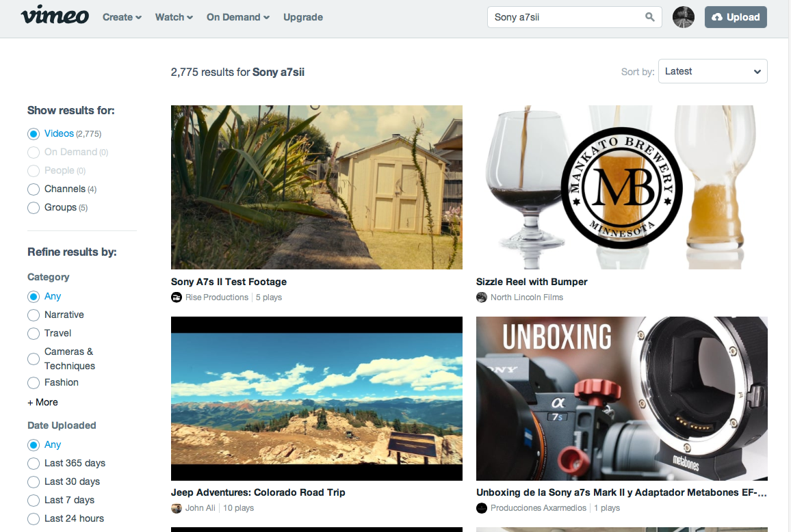Open the user profile avatar
Image resolution: width=791 pixels, height=532 pixels.
(683, 17)
